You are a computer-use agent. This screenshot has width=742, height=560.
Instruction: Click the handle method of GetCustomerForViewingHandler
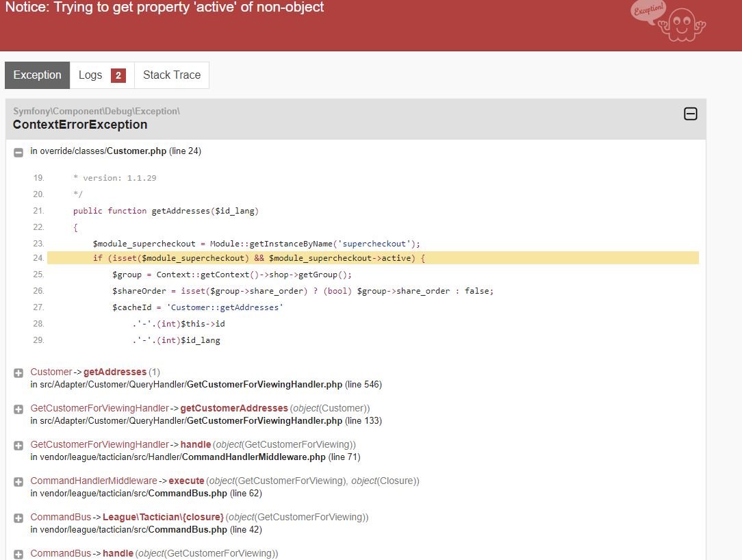(x=196, y=444)
